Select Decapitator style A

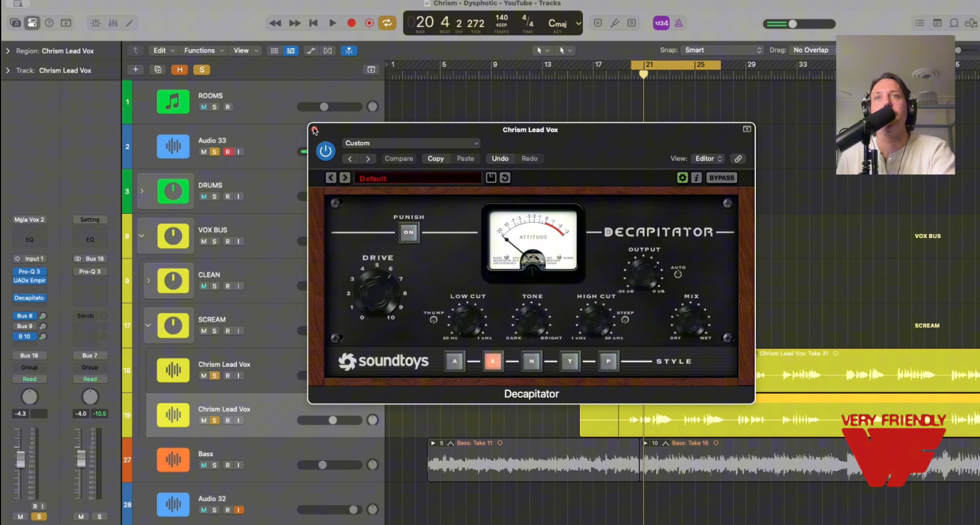point(455,361)
